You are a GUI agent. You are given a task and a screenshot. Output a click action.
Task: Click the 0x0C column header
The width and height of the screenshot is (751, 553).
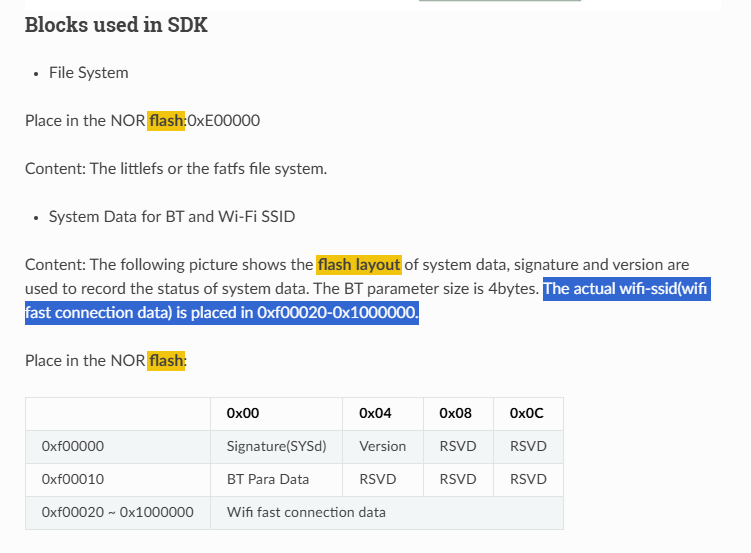(x=527, y=413)
